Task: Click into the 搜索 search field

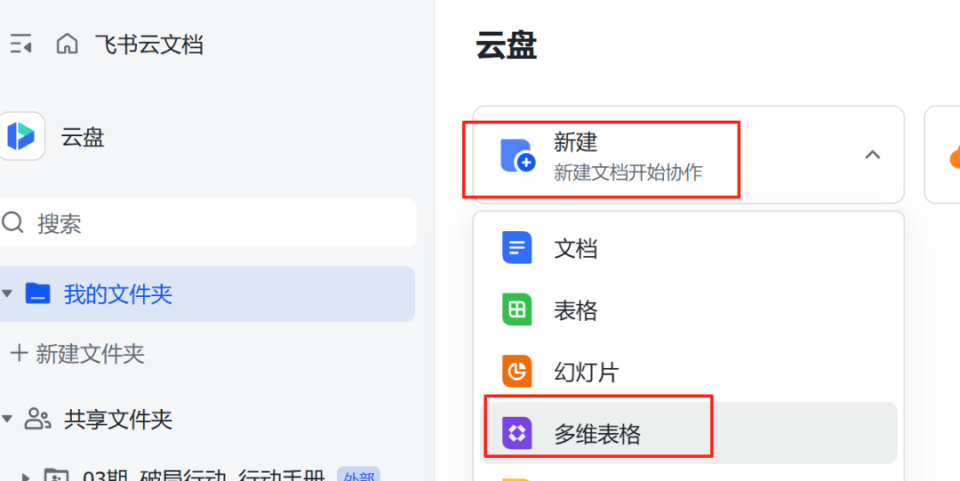Action: point(220,222)
